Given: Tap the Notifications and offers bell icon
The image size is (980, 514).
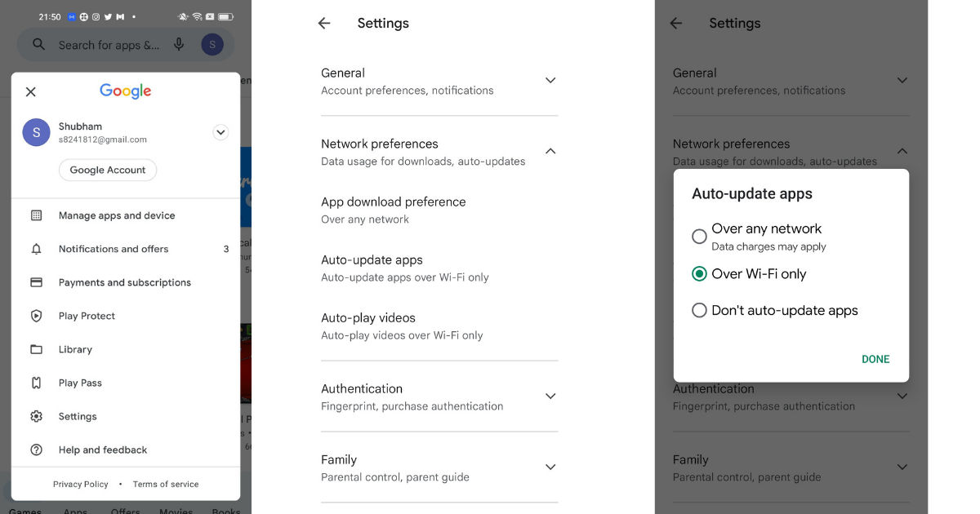Looking at the screenshot, I should (36, 249).
